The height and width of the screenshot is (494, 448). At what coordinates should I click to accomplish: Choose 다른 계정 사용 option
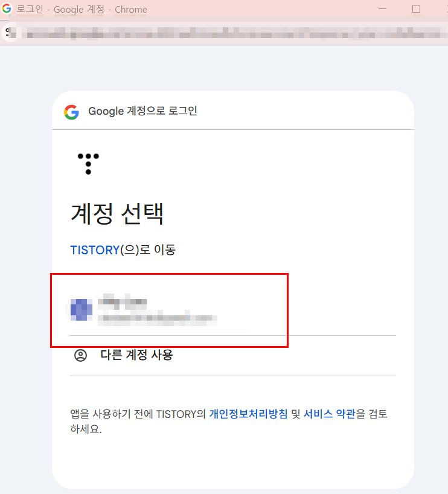coord(233,355)
